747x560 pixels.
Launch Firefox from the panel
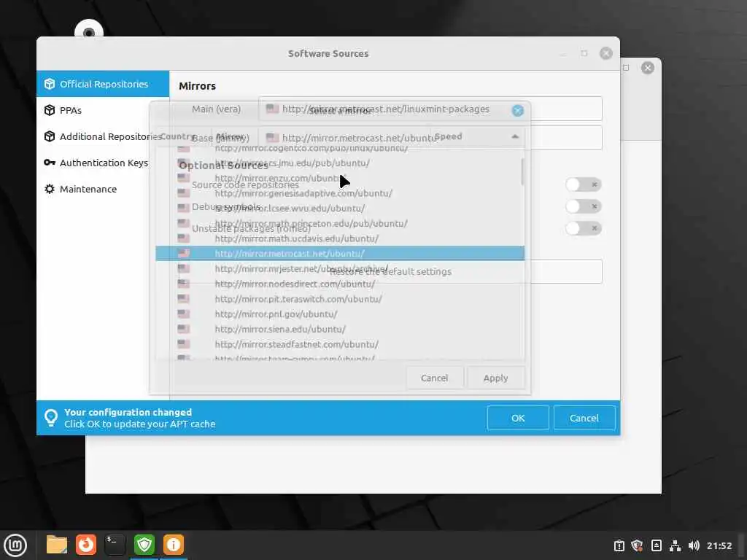pos(86,545)
